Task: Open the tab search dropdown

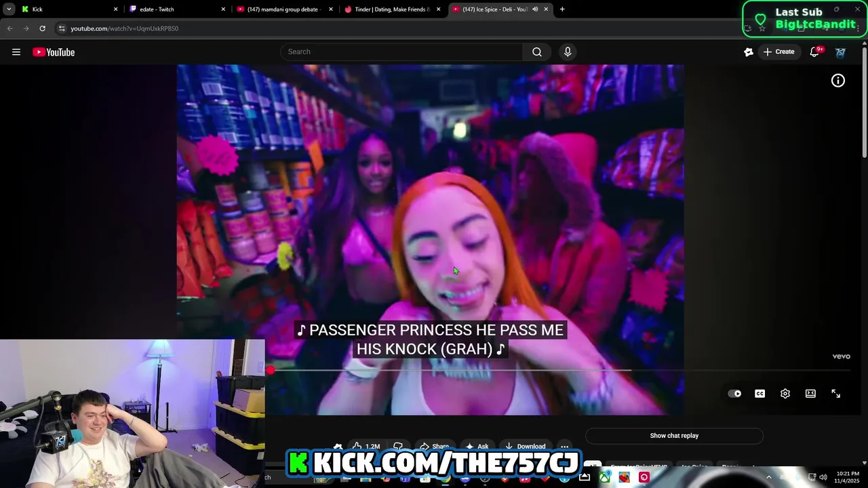Action: click(x=9, y=9)
